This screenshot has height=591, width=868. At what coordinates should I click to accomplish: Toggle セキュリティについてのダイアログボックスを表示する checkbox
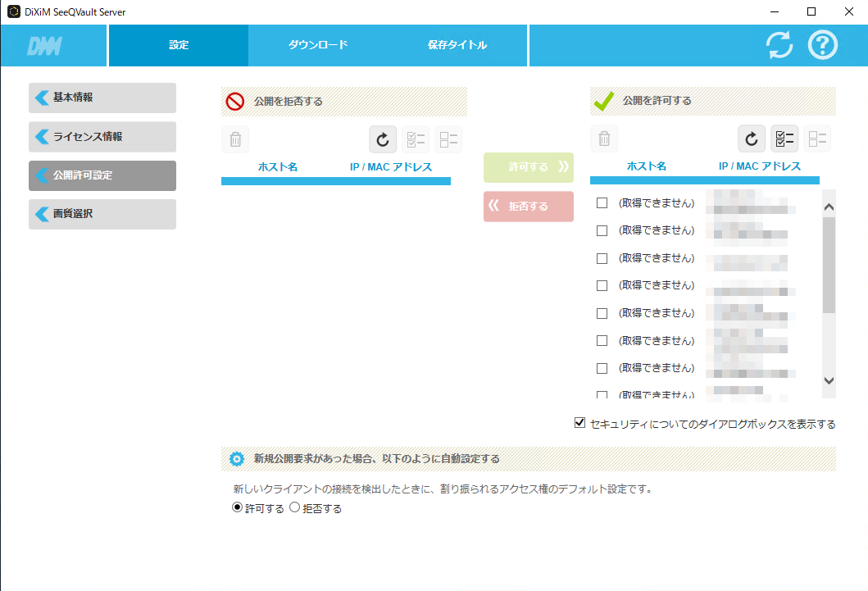click(580, 424)
